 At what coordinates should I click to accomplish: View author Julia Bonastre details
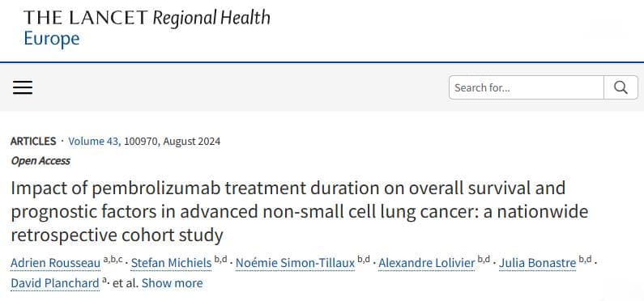[x=538, y=263]
